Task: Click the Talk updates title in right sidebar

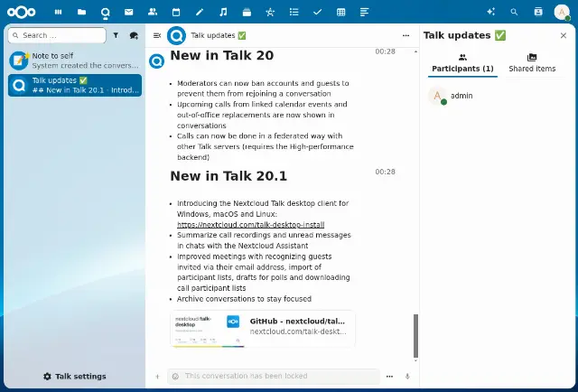Action: coord(465,35)
